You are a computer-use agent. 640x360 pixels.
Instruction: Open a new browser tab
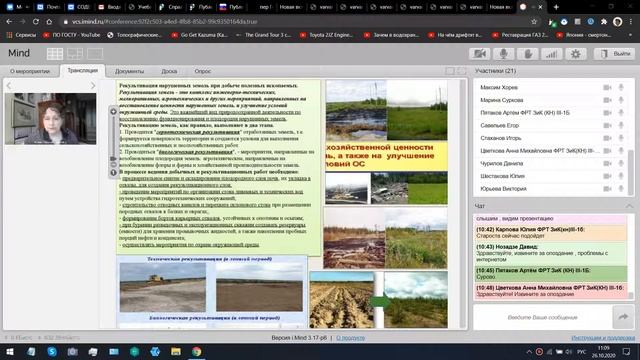(x=556, y=7)
